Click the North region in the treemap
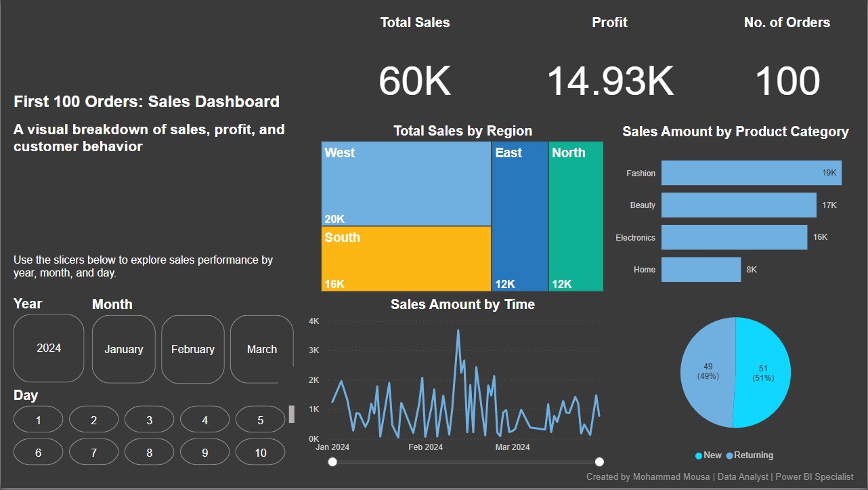Image resolution: width=868 pixels, height=490 pixels. (x=576, y=216)
